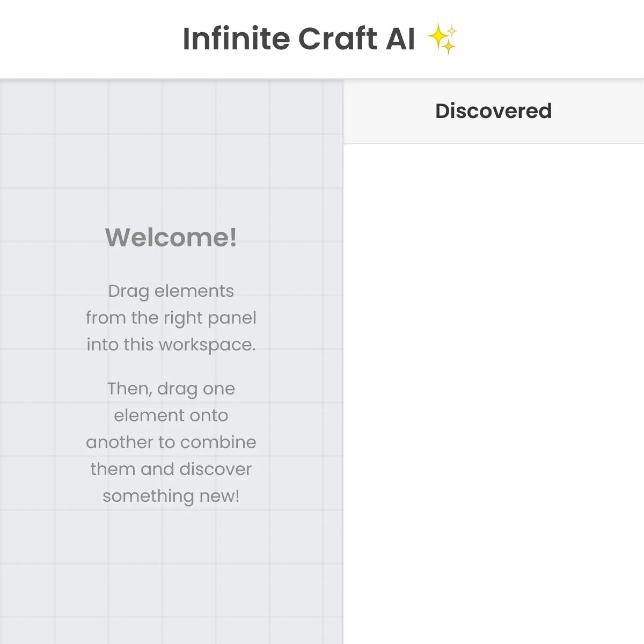Click the phrase 'Then, drag one'
The image size is (644, 644).
[x=171, y=388]
